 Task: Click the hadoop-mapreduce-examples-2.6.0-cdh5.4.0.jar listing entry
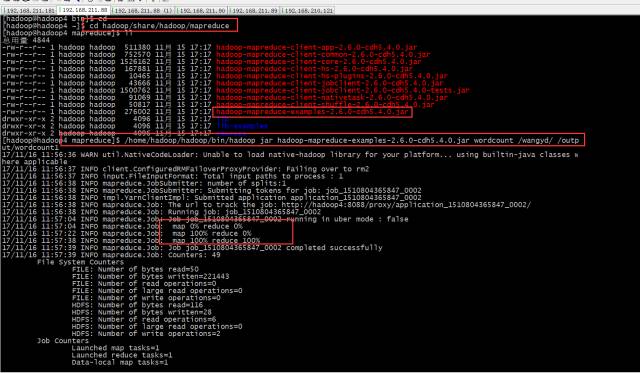[312, 112]
